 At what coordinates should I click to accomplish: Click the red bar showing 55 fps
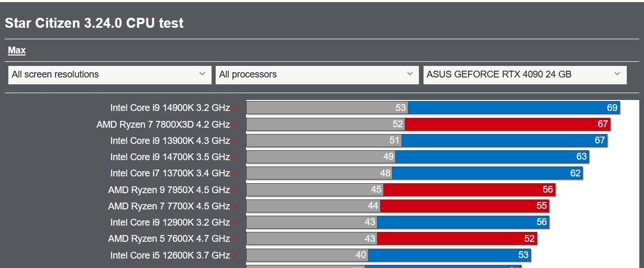tap(464, 206)
